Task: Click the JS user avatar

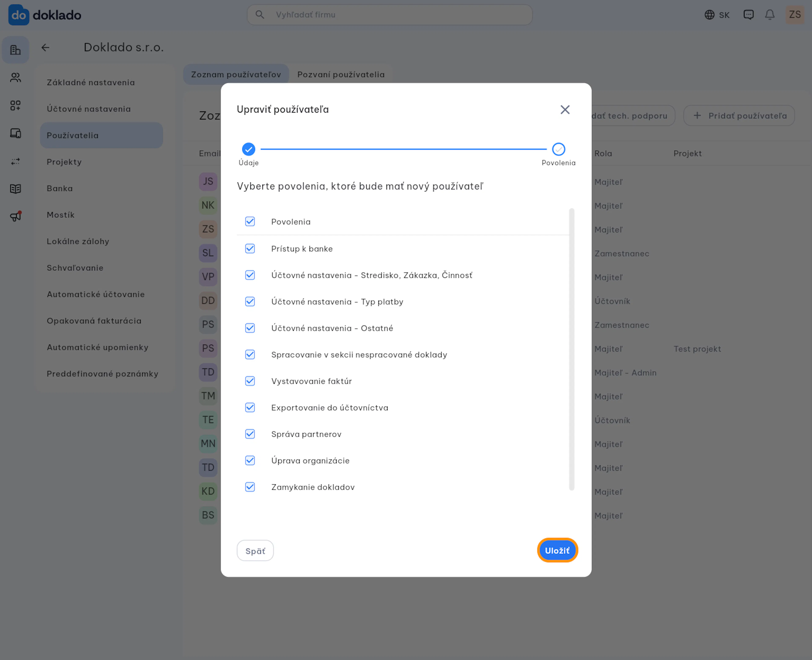Action: point(208,181)
